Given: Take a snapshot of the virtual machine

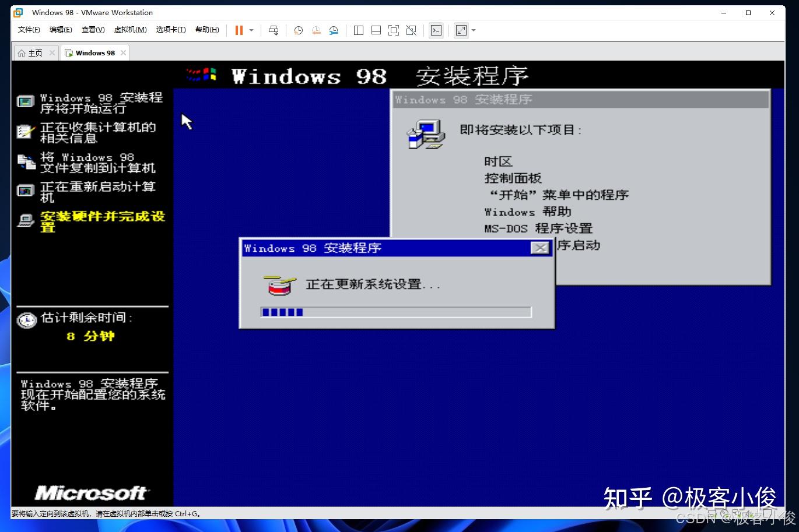Looking at the screenshot, I should click(x=298, y=30).
